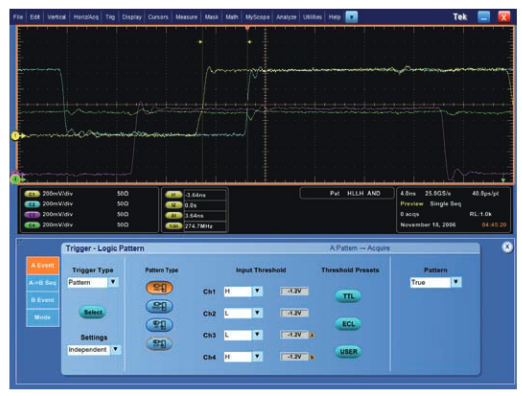Click the cursor badge beside -3.64ns

pos(174,195)
